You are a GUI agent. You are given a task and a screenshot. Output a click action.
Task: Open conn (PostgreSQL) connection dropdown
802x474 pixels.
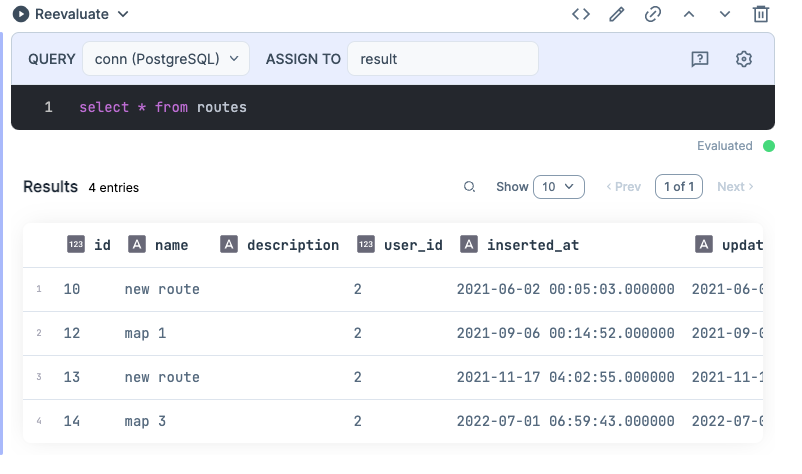(x=166, y=59)
